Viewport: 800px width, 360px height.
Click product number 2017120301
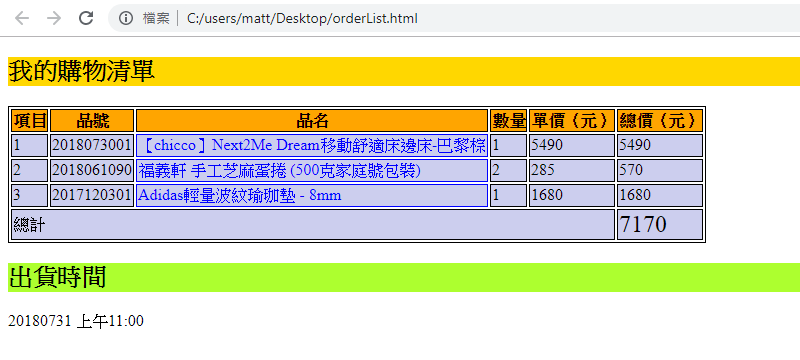coord(92,195)
